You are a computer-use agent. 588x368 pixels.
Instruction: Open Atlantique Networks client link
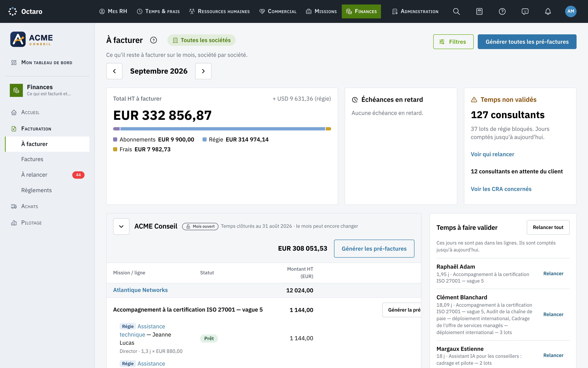tap(140, 290)
